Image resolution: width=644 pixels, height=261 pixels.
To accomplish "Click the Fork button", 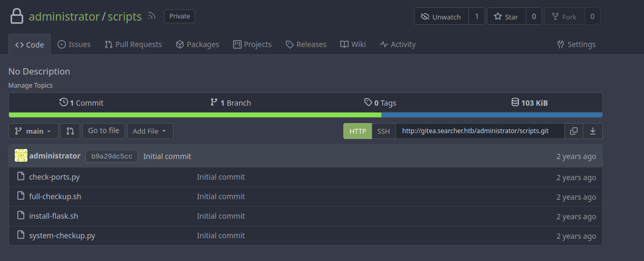I will (564, 16).
